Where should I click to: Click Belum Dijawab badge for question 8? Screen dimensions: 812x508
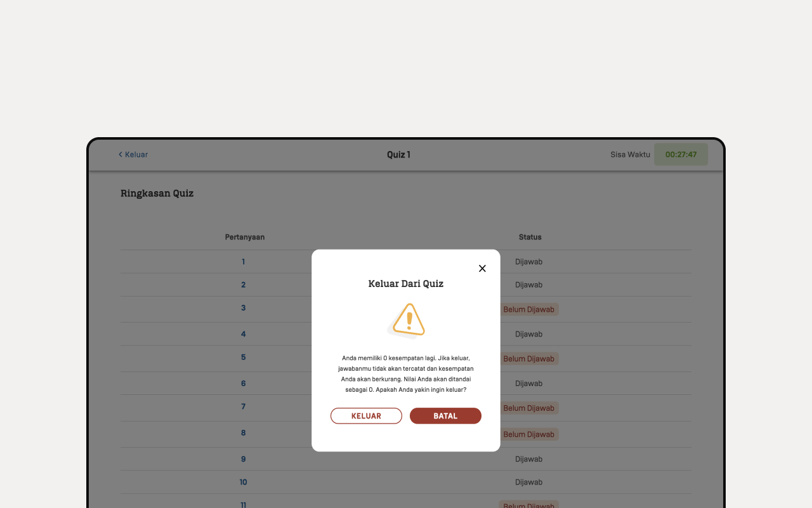[529, 434]
